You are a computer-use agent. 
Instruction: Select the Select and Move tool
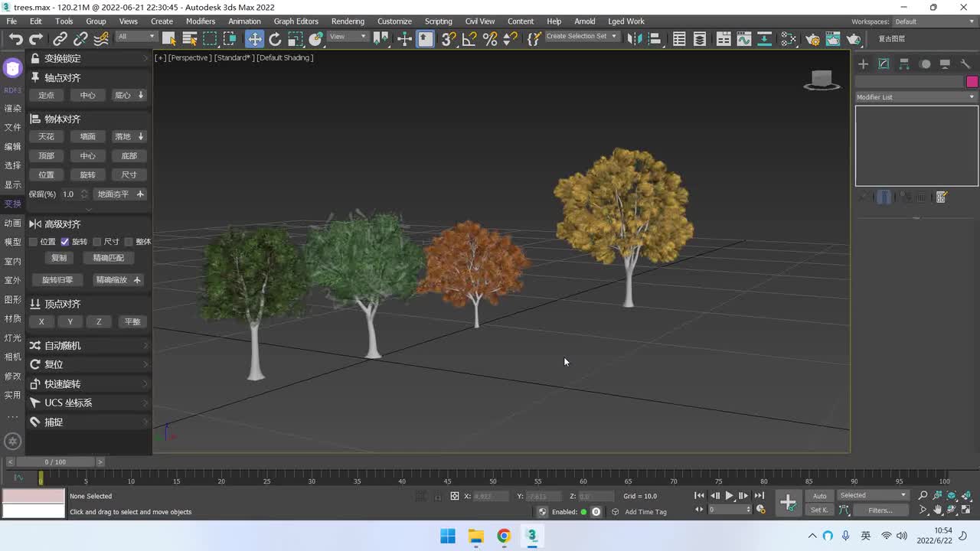click(254, 39)
